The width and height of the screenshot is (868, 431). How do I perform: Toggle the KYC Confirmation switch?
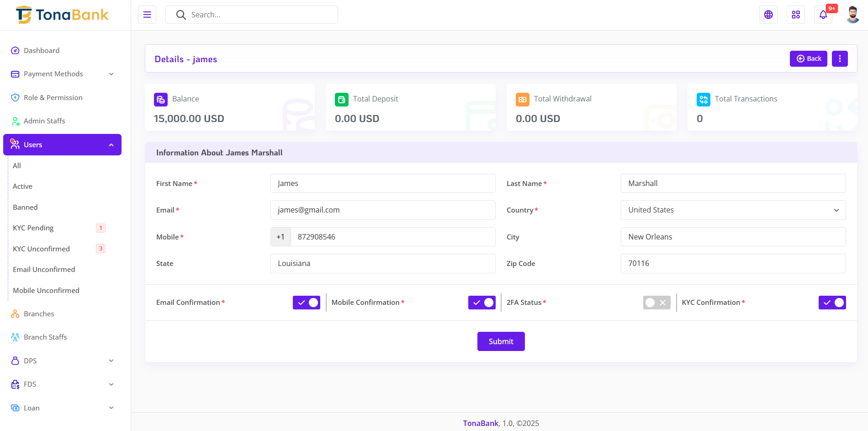pyautogui.click(x=832, y=303)
